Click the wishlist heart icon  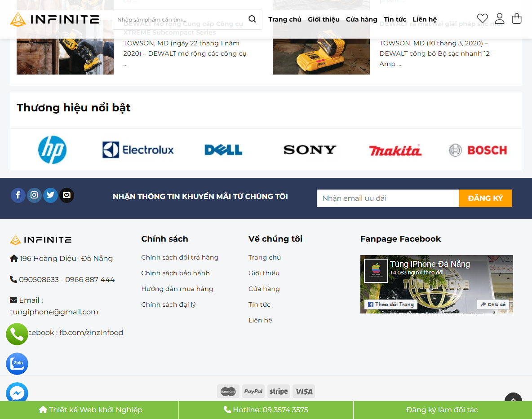coord(482,19)
